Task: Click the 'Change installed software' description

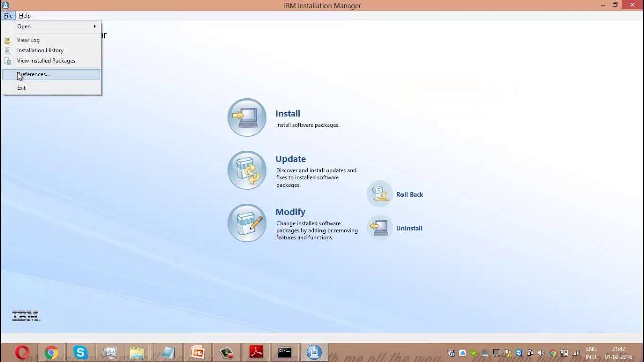Action: pos(317,230)
